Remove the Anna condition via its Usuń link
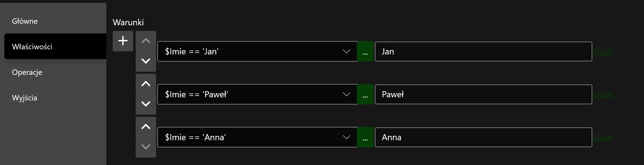Image resolution: width=644 pixels, height=165 pixels. pyautogui.click(x=603, y=137)
